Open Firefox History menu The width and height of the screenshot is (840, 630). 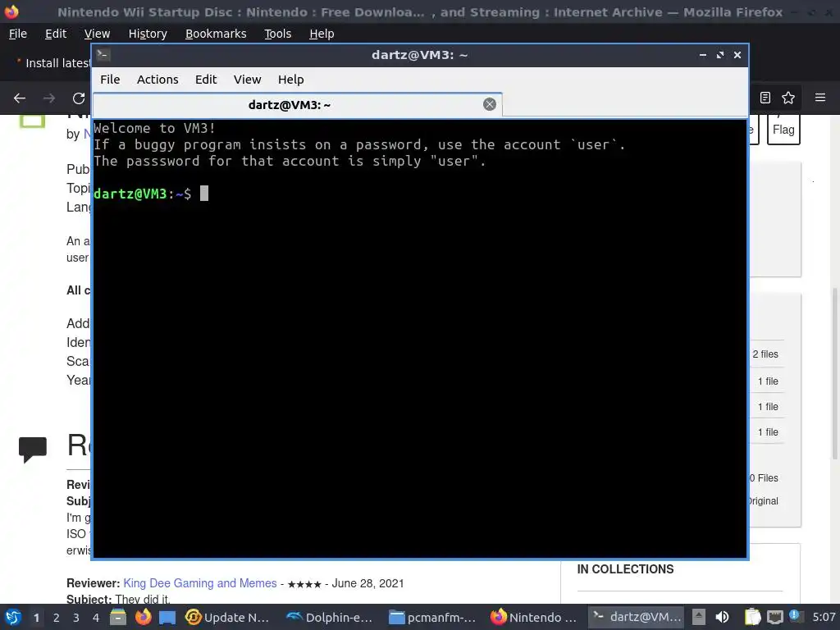148,34
